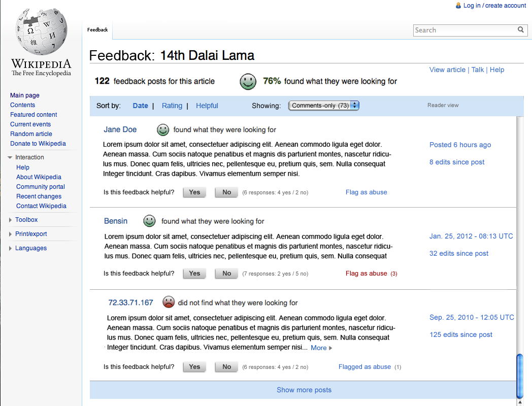Select the Feedback tab
Screen dimensions: 532x406
(x=97, y=30)
